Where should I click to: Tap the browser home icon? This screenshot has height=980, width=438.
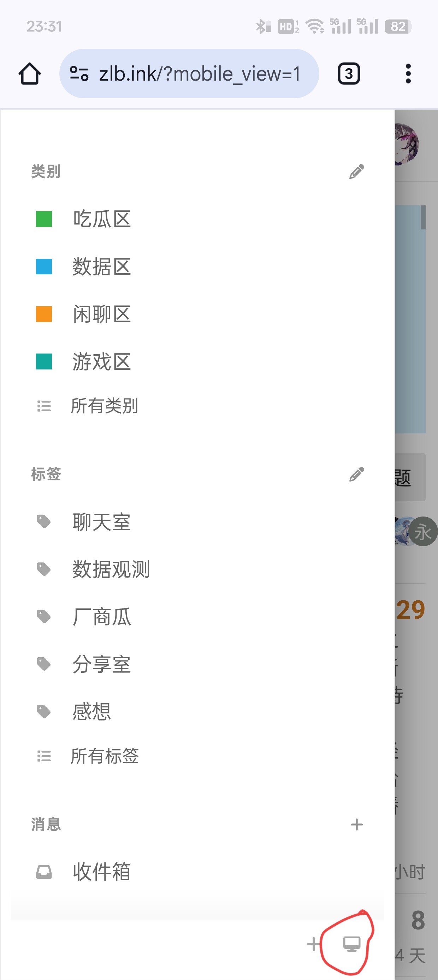pos(30,74)
